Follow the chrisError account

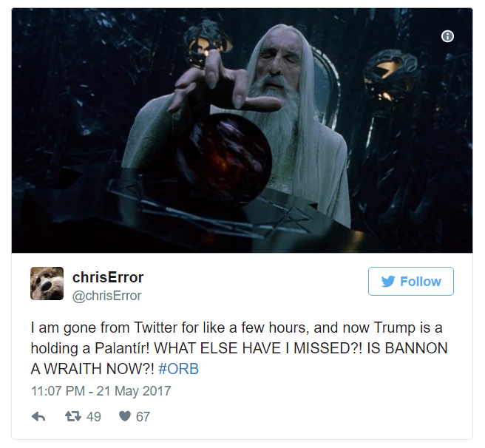pyautogui.click(x=411, y=281)
